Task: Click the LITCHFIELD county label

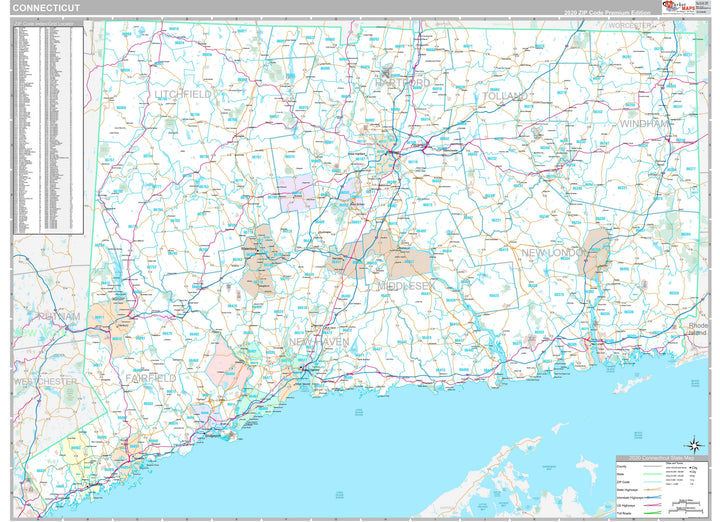Action: [x=183, y=94]
